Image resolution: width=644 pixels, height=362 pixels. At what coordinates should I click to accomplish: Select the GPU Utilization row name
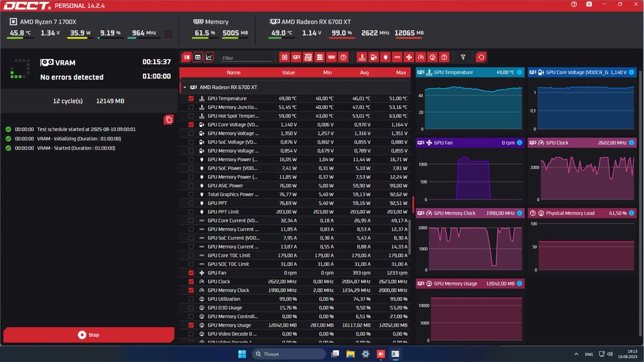(x=224, y=299)
